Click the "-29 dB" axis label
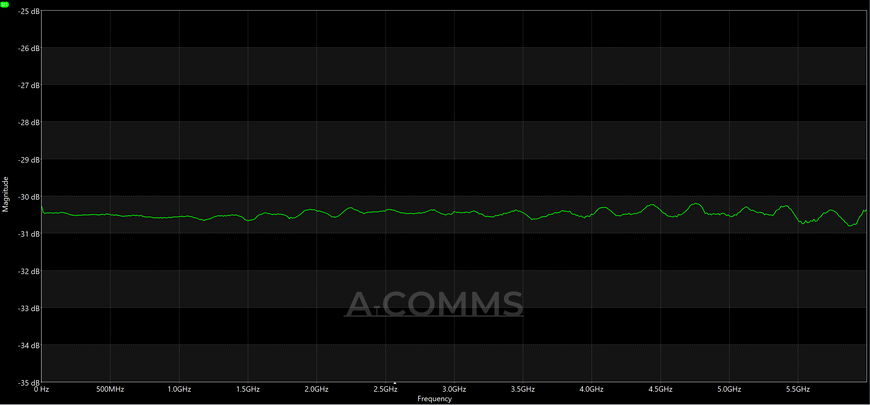The height and width of the screenshot is (405, 870). [x=29, y=160]
